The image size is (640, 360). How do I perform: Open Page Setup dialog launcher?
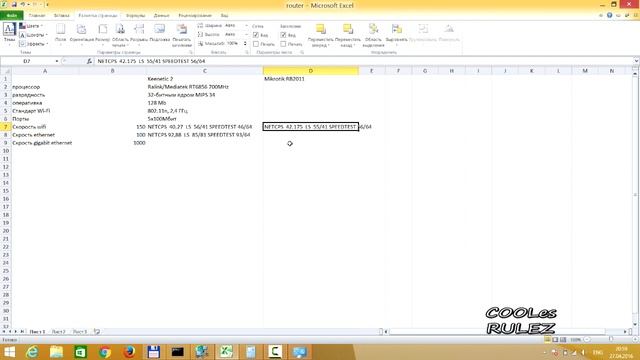191,53
